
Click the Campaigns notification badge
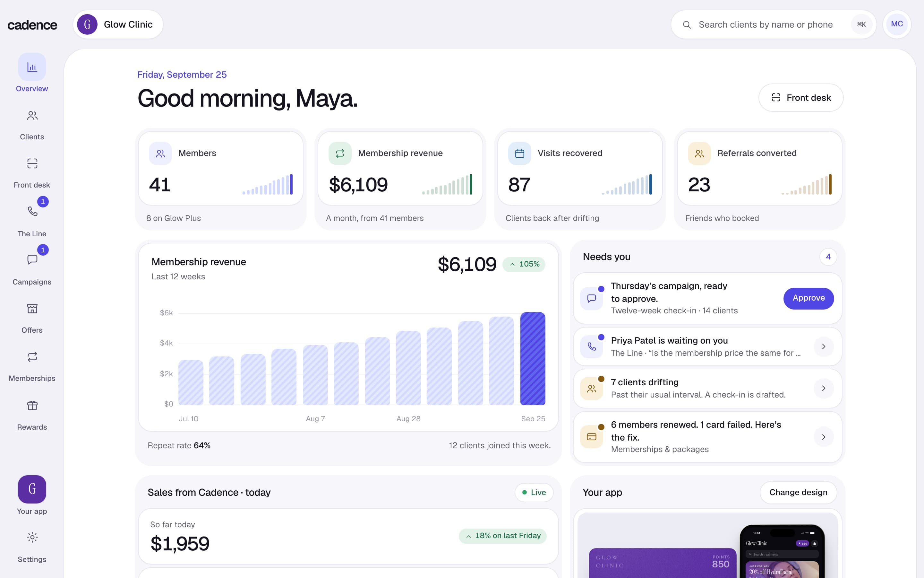click(x=43, y=250)
